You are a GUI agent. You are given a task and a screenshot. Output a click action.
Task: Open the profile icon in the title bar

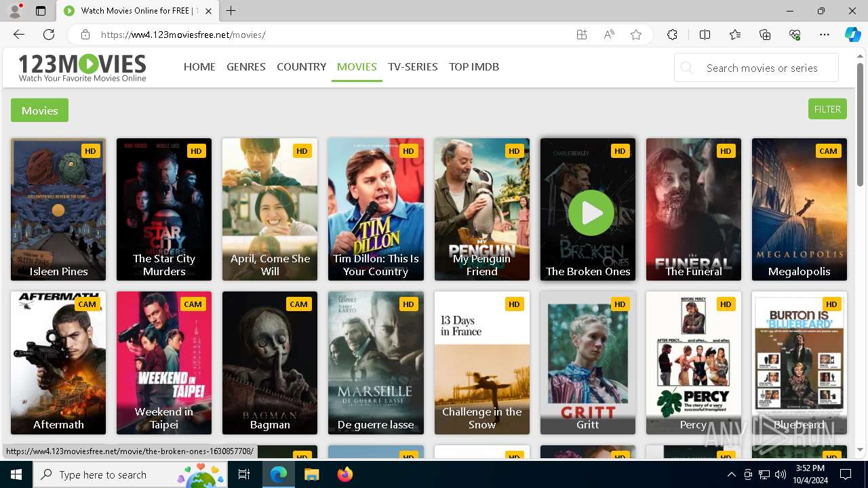tap(15, 11)
